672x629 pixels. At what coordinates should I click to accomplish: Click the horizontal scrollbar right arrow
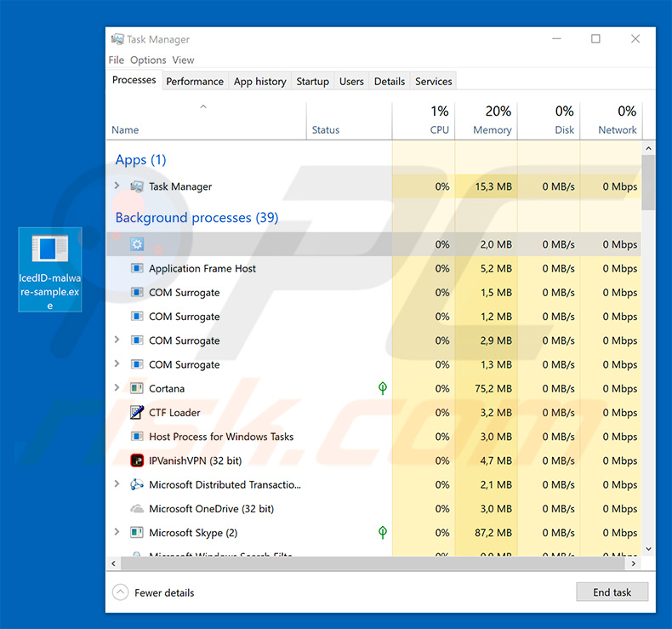(634, 563)
